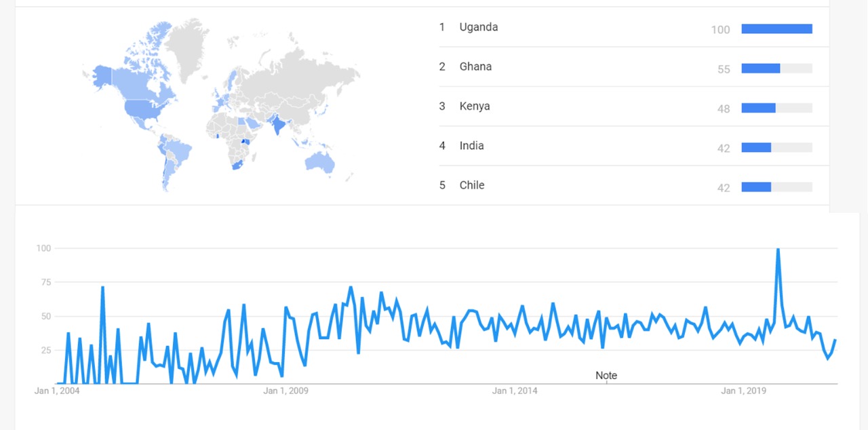This screenshot has width=868, height=430.
Task: Click India in the ranked list
Action: coord(471,145)
